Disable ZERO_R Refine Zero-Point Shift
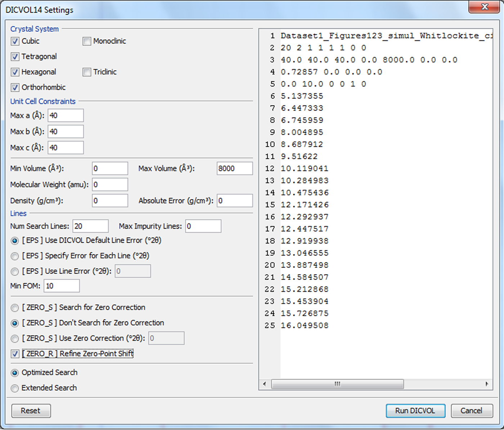Viewport: 504px width, 430px height. (15, 354)
